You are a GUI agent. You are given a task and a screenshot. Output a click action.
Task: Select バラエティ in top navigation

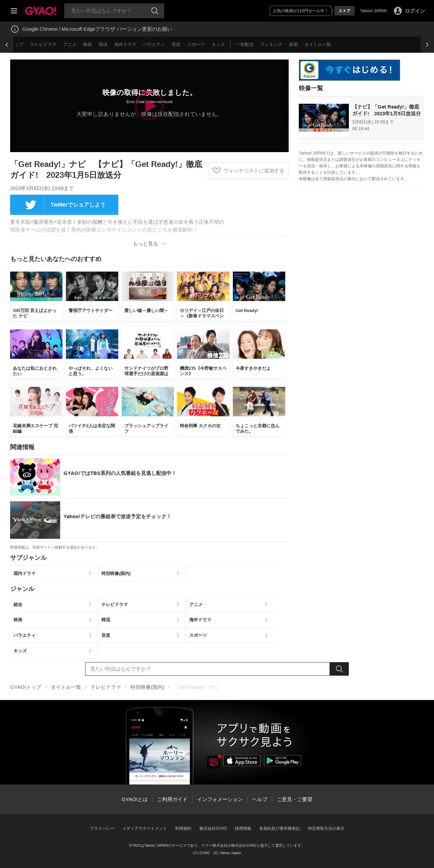(x=154, y=45)
